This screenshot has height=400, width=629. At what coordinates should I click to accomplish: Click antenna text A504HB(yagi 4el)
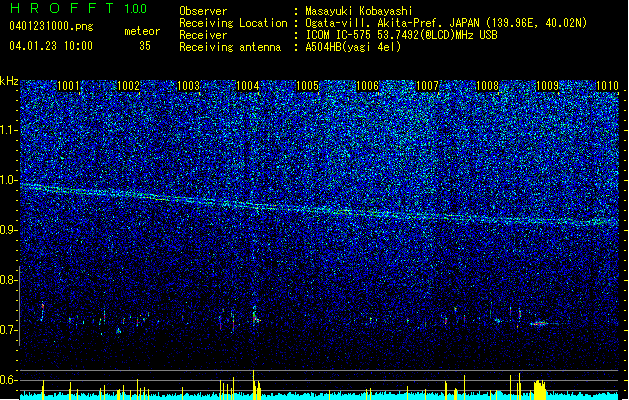click(x=353, y=47)
